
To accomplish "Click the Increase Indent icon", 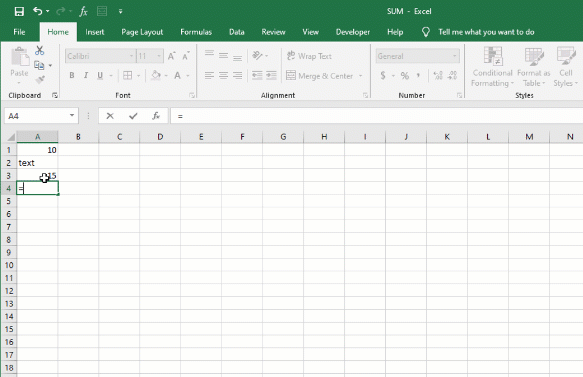I will (x=271, y=75).
